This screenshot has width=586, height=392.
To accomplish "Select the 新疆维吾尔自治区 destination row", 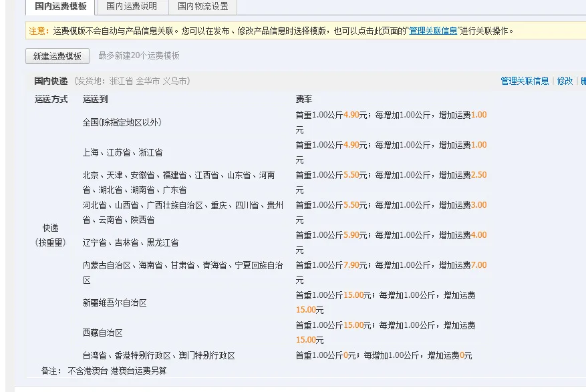I will tap(114, 303).
